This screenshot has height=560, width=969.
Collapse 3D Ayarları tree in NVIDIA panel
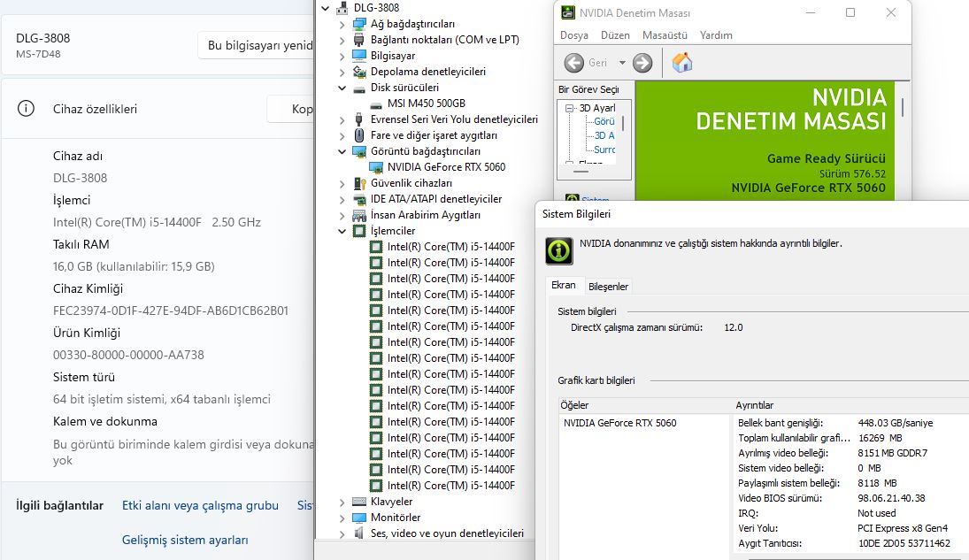569,108
